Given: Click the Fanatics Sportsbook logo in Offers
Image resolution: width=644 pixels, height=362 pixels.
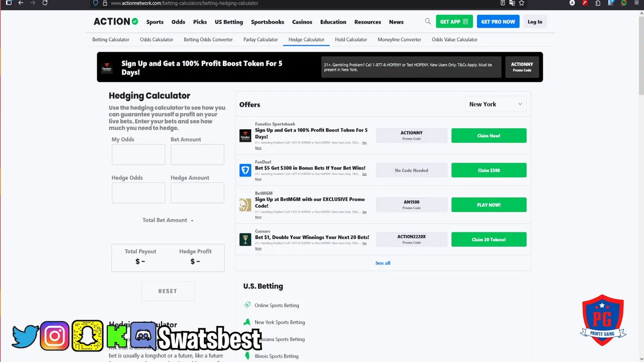Looking at the screenshot, I should click(245, 136).
